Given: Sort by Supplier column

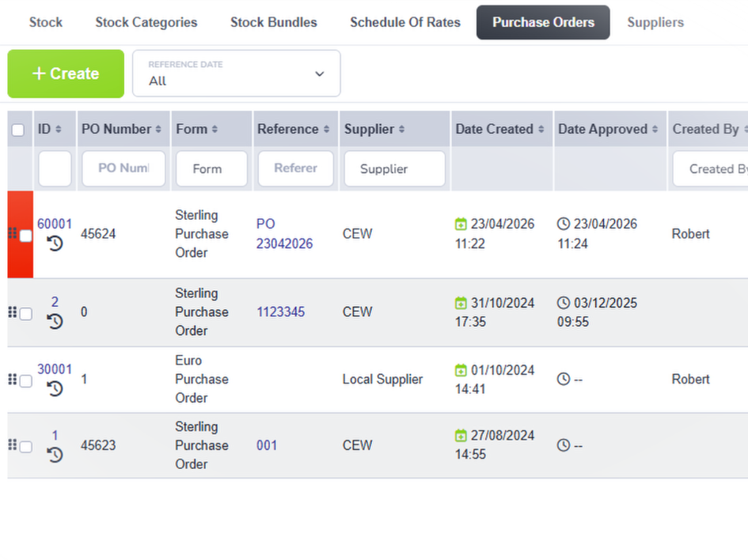Looking at the screenshot, I should point(401,129).
